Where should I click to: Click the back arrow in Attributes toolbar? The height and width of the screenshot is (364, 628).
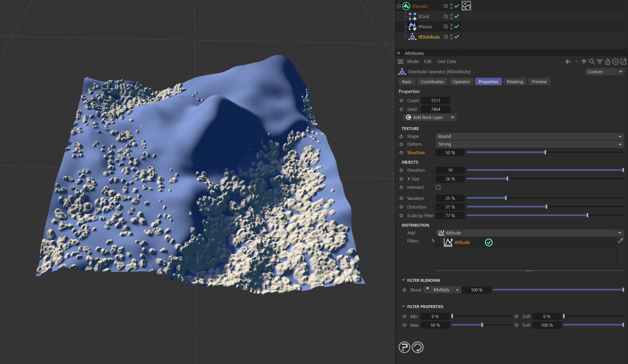(x=568, y=61)
